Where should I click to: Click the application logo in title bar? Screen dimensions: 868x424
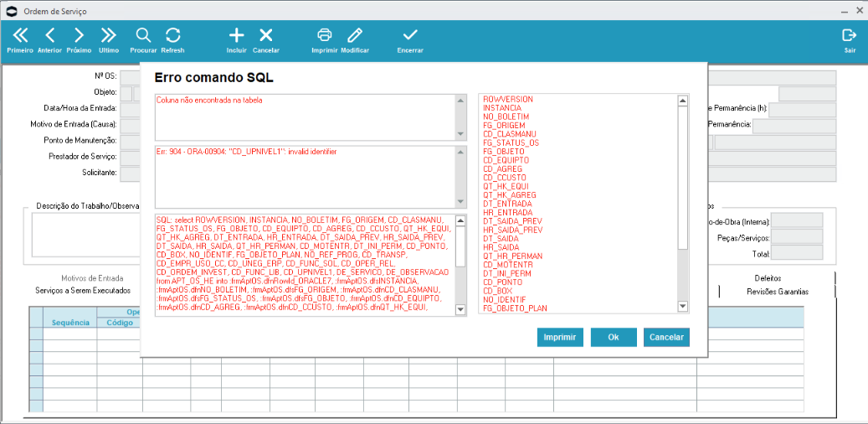pos(12,11)
